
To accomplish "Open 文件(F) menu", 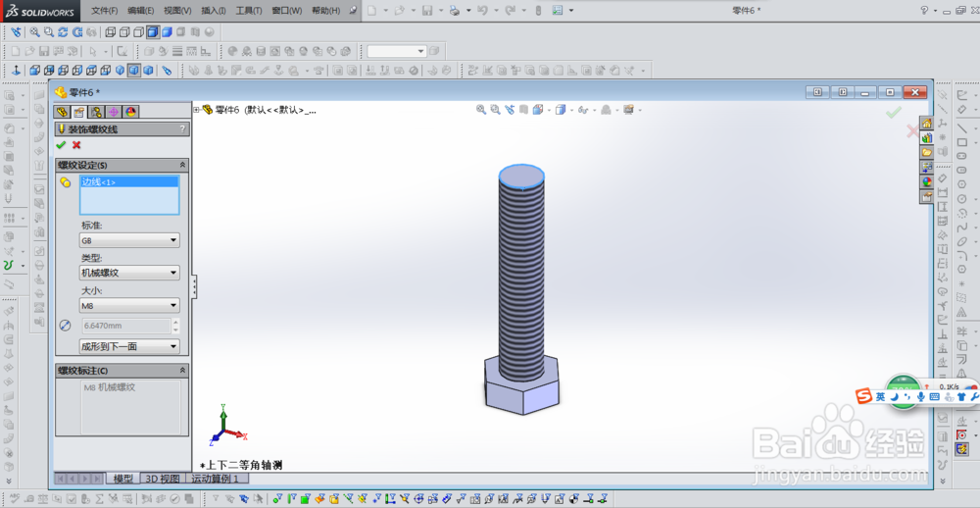I will [x=105, y=11].
